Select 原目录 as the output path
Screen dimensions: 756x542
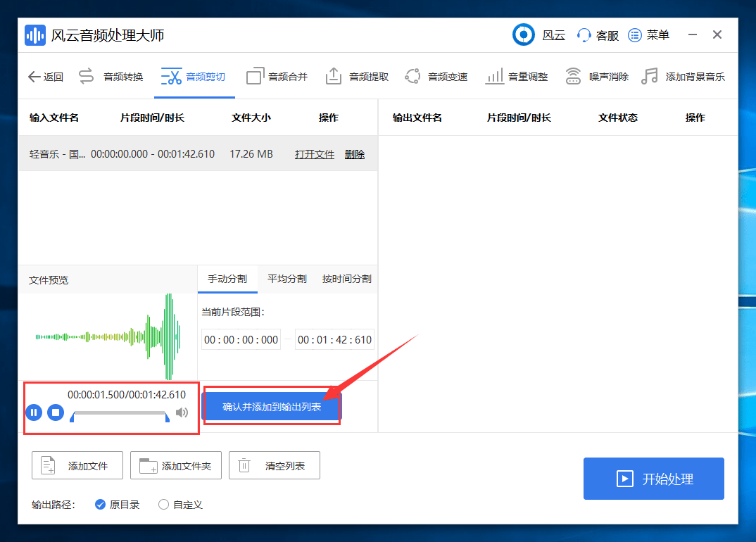click(x=117, y=505)
